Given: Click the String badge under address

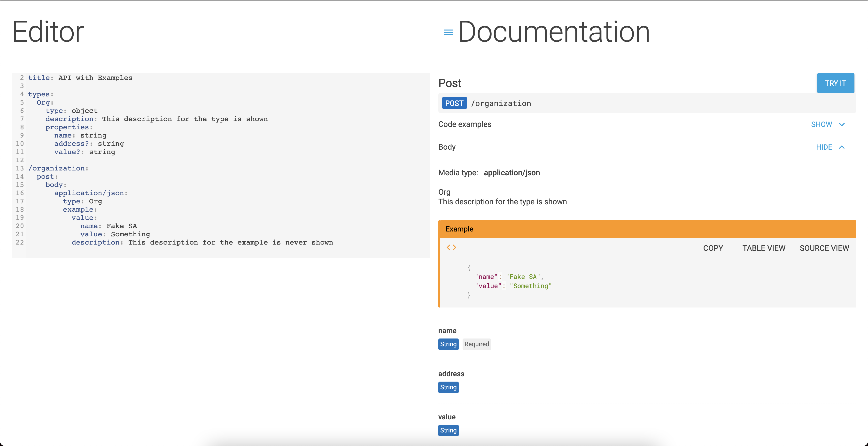Looking at the screenshot, I should tap(448, 387).
